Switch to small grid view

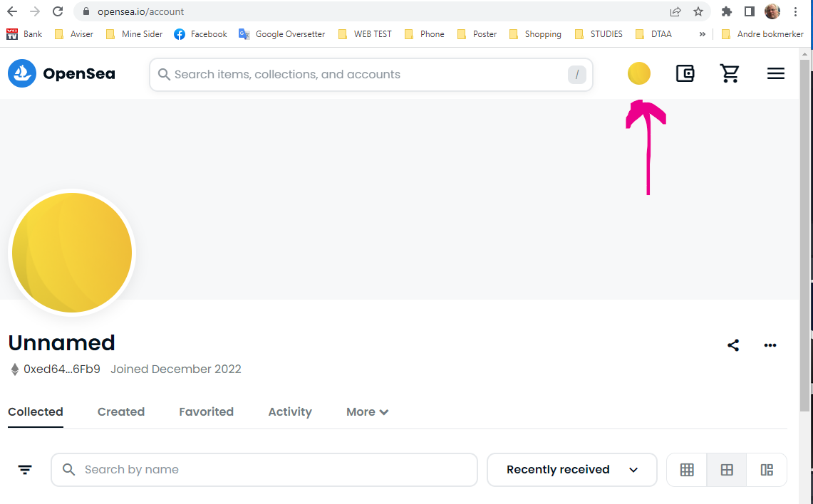(687, 470)
